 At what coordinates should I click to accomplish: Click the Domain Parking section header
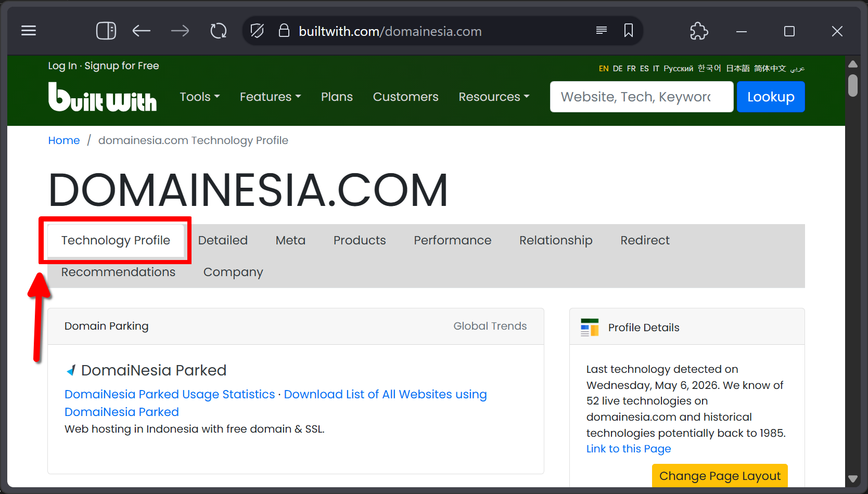[x=107, y=326]
